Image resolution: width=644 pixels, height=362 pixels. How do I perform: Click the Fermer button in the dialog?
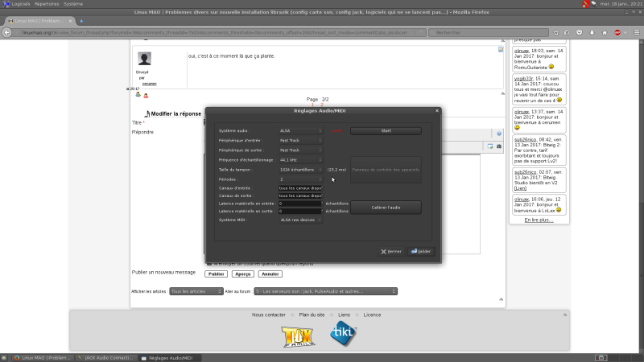coord(391,251)
